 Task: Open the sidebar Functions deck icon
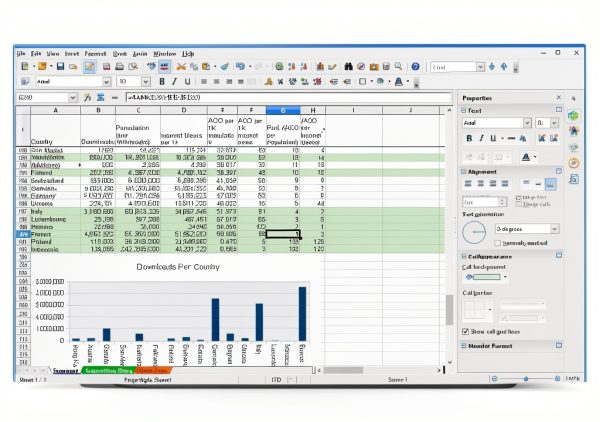(x=573, y=179)
